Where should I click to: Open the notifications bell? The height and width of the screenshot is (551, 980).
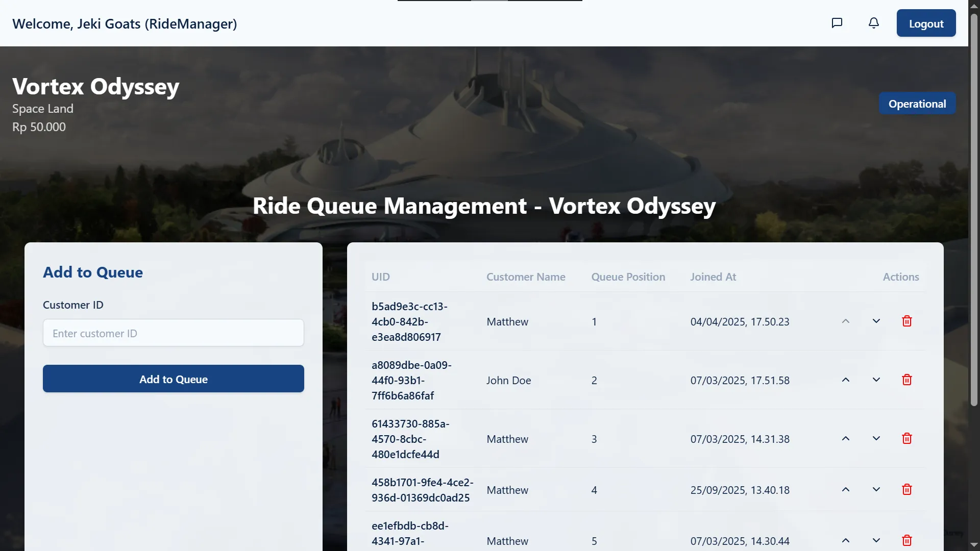coord(874,23)
